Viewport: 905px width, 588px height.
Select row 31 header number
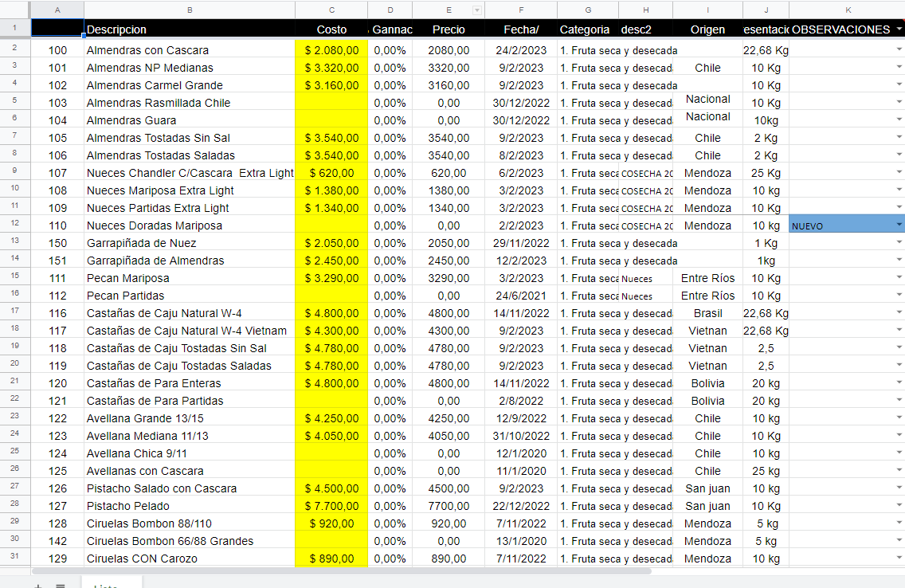click(x=15, y=556)
